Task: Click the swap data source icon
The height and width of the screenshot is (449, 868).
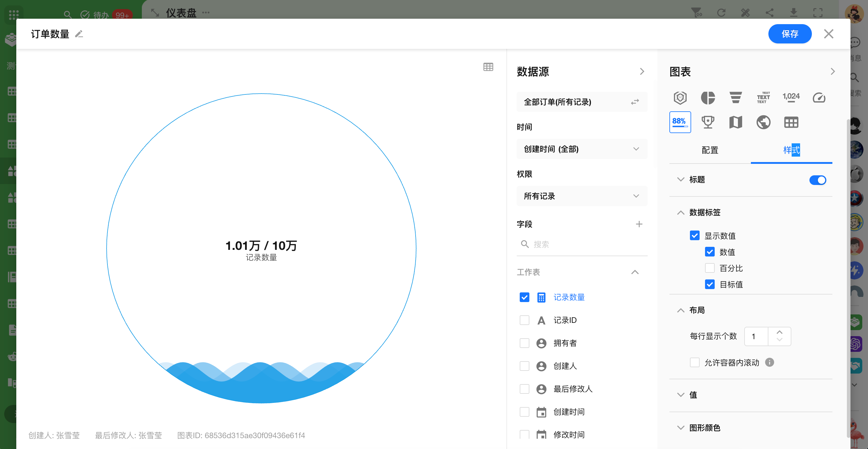Action: pos(635,102)
